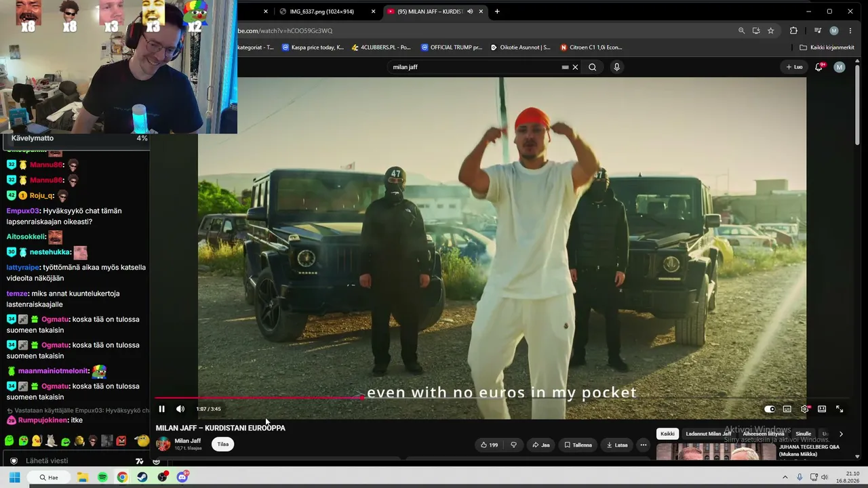
Task: Open the Chrome extensions puzzle icon
Action: 793,30
